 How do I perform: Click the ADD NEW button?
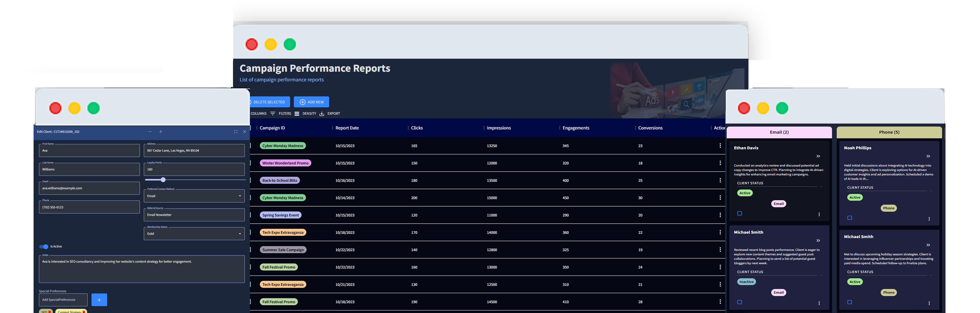(x=311, y=102)
